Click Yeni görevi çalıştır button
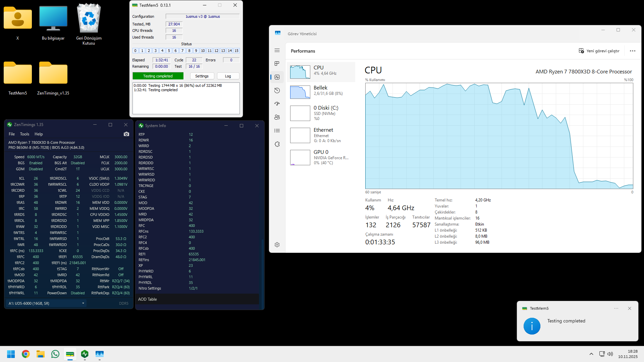This screenshot has height=362, width=644. [599, 51]
